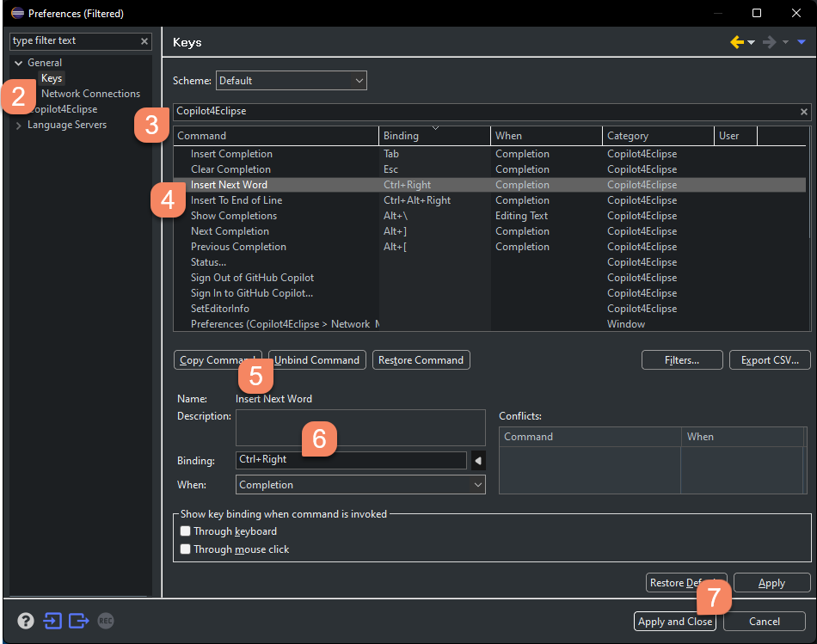Enable Through keyboard checkbox
The width and height of the screenshot is (817, 644).
pos(185,531)
